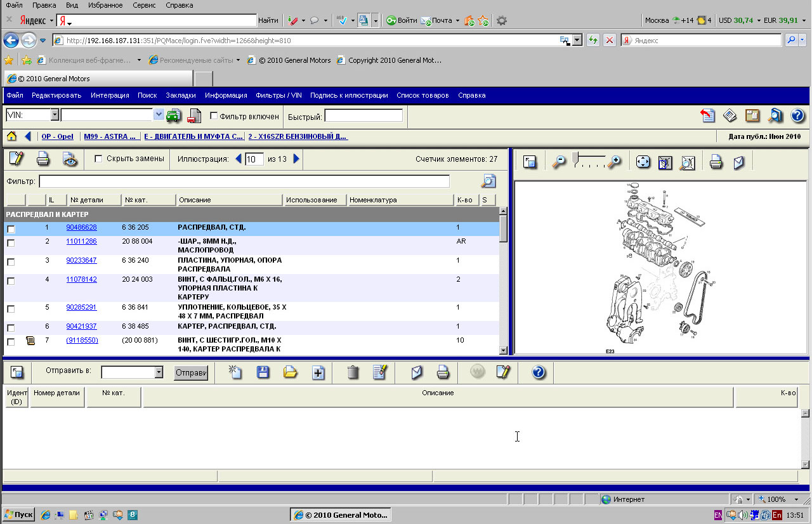Open the VIN type dropdown

[x=55, y=115]
